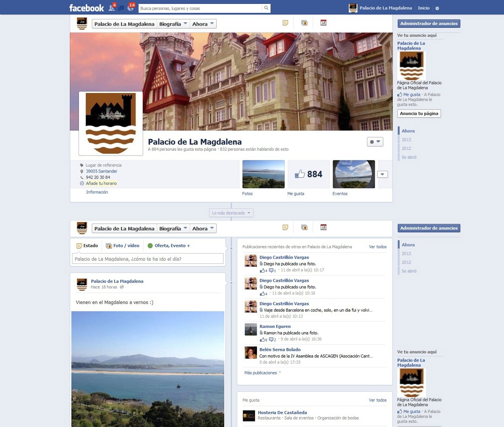The image size is (504, 427).
Task: Expand more page tabs arrow beside Eventos
Action: (382, 174)
